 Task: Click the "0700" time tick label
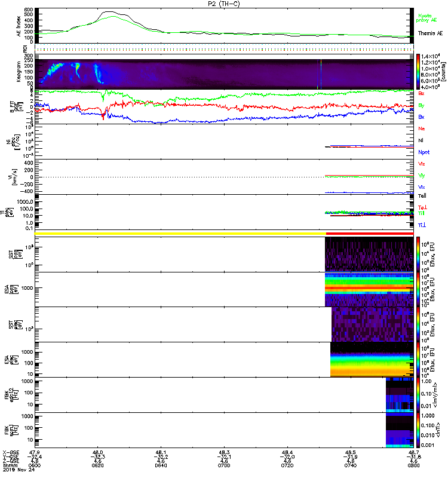click(224, 465)
